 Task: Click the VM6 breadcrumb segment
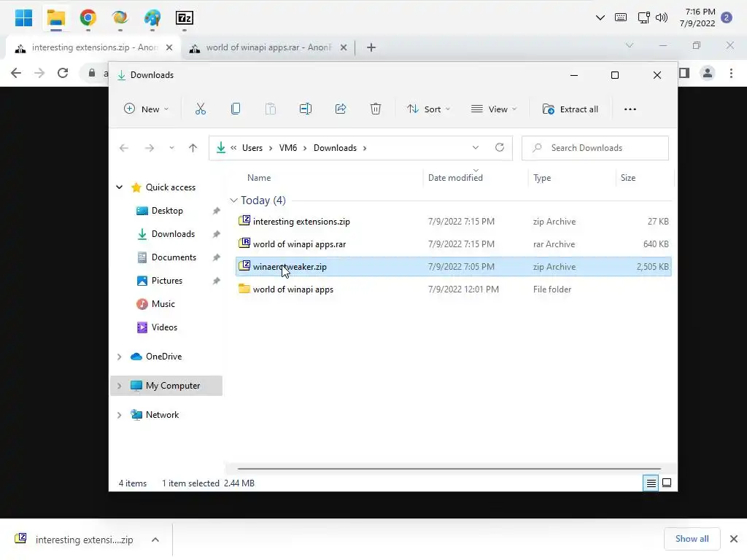287,148
